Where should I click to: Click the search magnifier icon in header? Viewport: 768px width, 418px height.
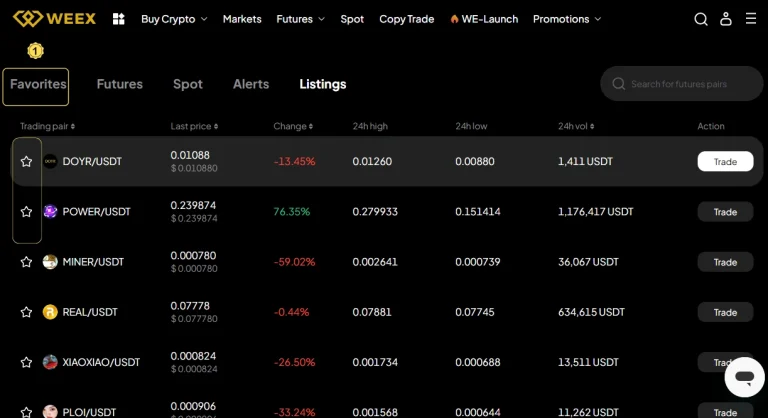[701, 19]
